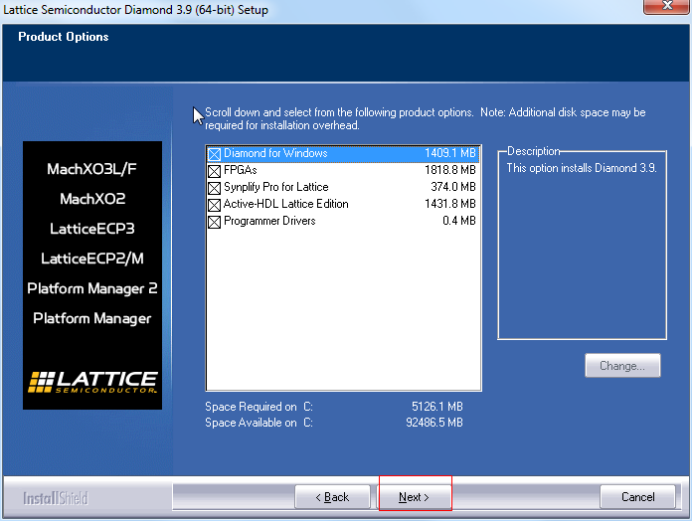Select the FPGAs list entry text
The width and height of the screenshot is (693, 522).
click(x=240, y=170)
